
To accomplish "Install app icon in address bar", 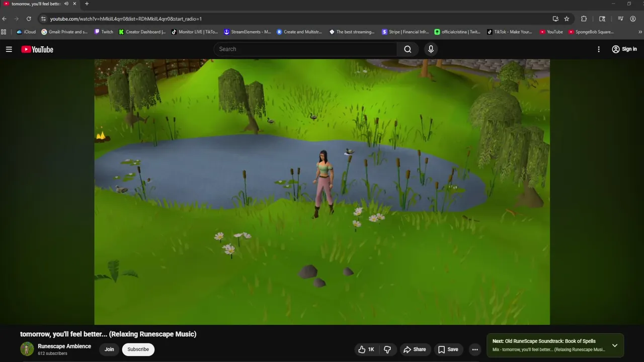I will point(555,19).
